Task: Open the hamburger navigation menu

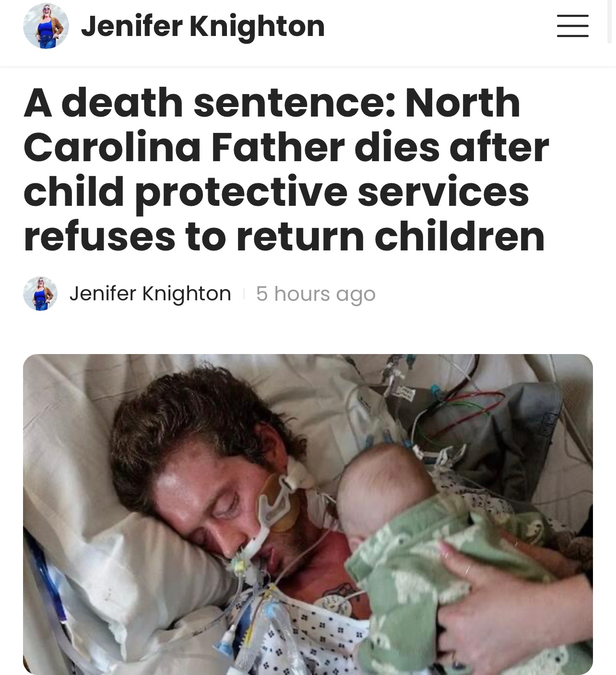Action: [x=572, y=25]
